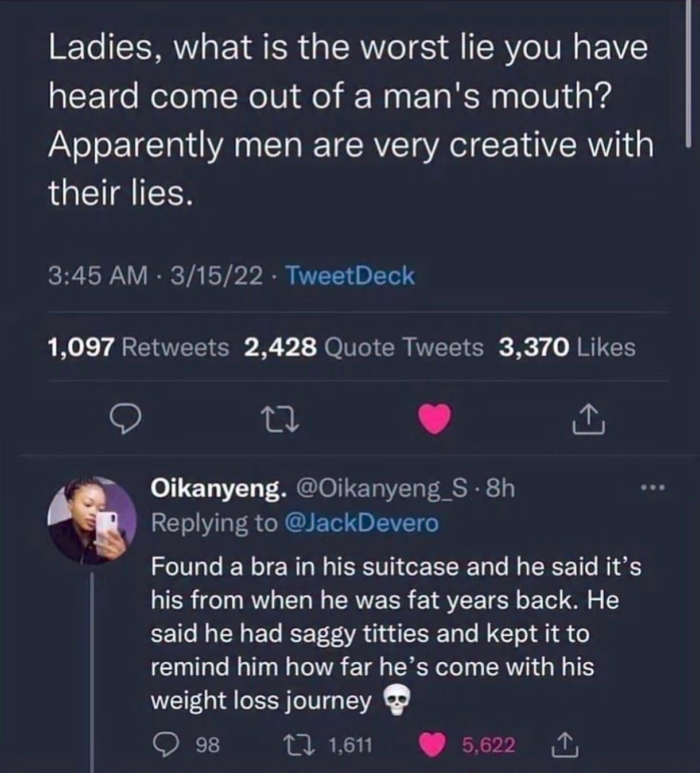
Task: View the 3,370 Likes list
Action: click(x=567, y=347)
